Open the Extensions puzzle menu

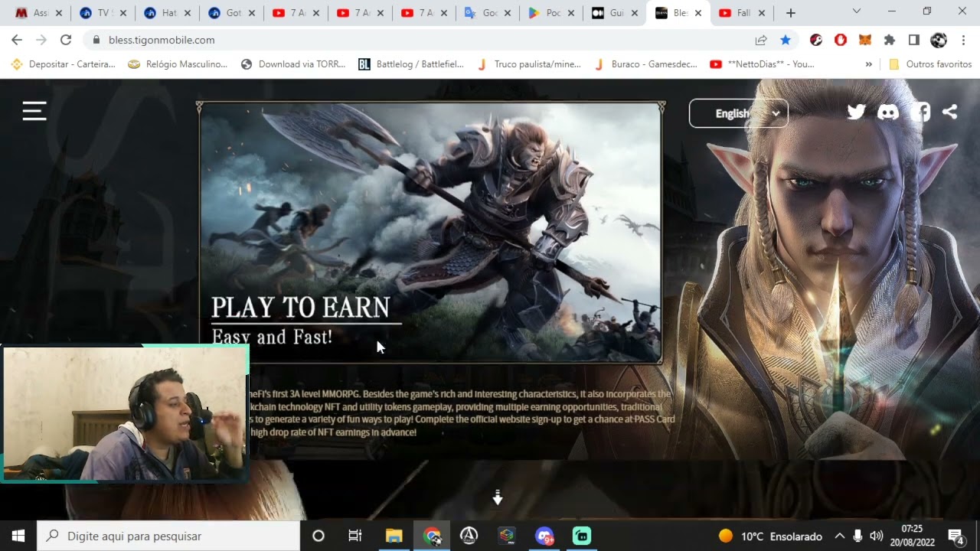pos(889,40)
